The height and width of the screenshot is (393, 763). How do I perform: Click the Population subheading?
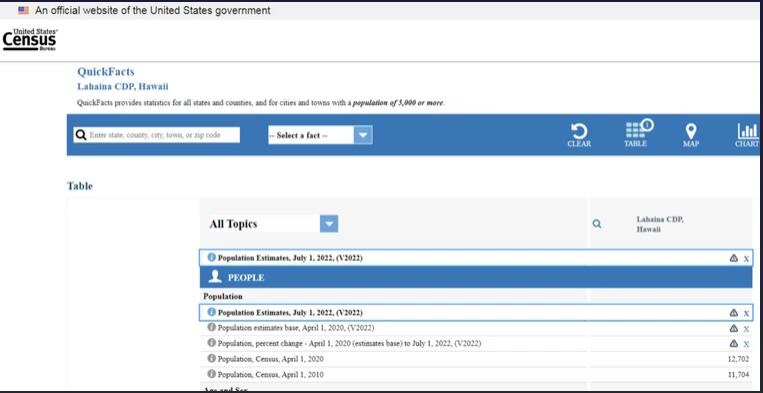[x=223, y=296]
